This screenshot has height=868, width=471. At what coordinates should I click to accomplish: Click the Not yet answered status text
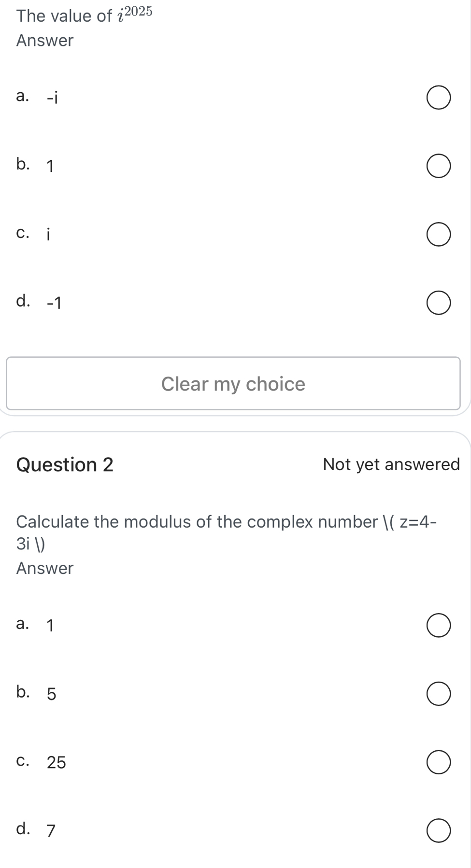(391, 464)
